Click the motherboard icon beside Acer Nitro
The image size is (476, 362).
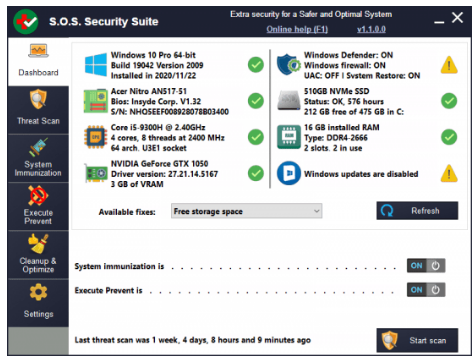click(96, 101)
